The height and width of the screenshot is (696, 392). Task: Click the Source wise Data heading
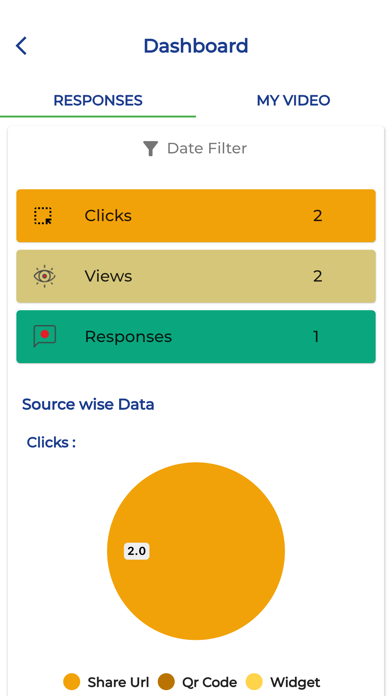(88, 404)
